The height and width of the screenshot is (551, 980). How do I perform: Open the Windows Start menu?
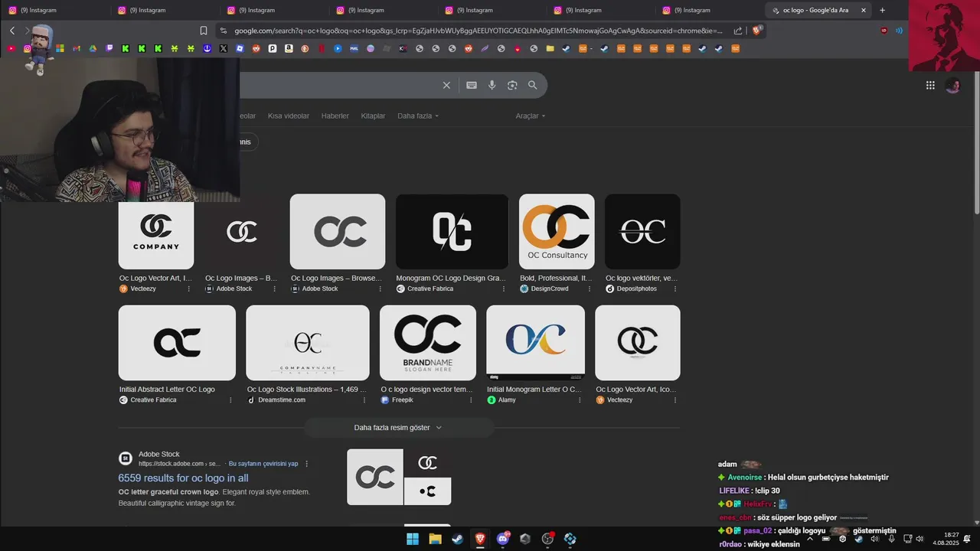click(x=413, y=539)
